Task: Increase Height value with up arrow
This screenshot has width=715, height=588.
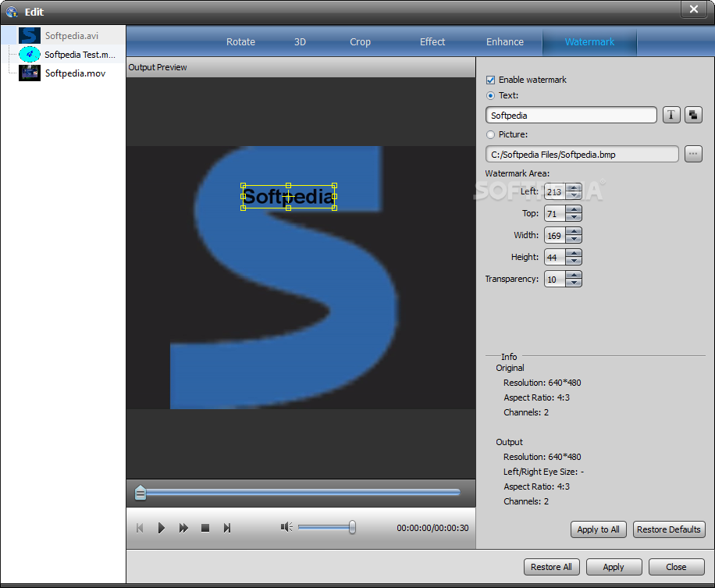Action: 574,253
